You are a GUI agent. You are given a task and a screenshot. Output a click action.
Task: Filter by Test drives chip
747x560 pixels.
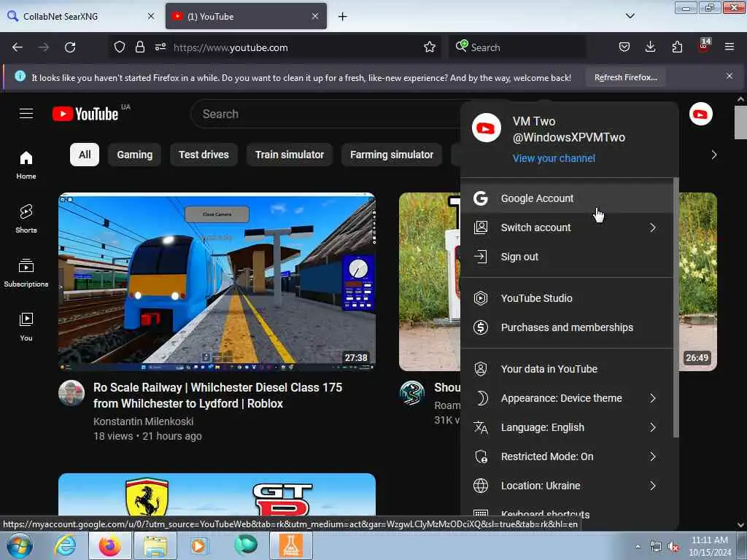(x=204, y=155)
